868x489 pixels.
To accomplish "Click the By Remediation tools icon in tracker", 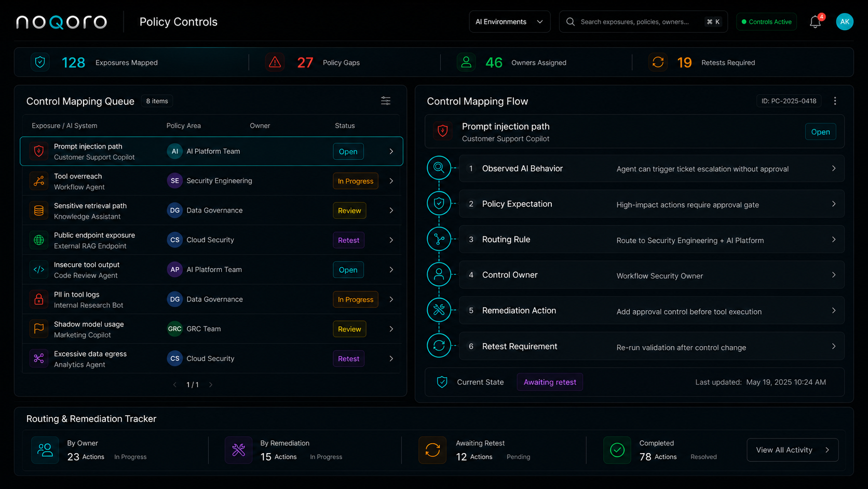I will point(238,450).
